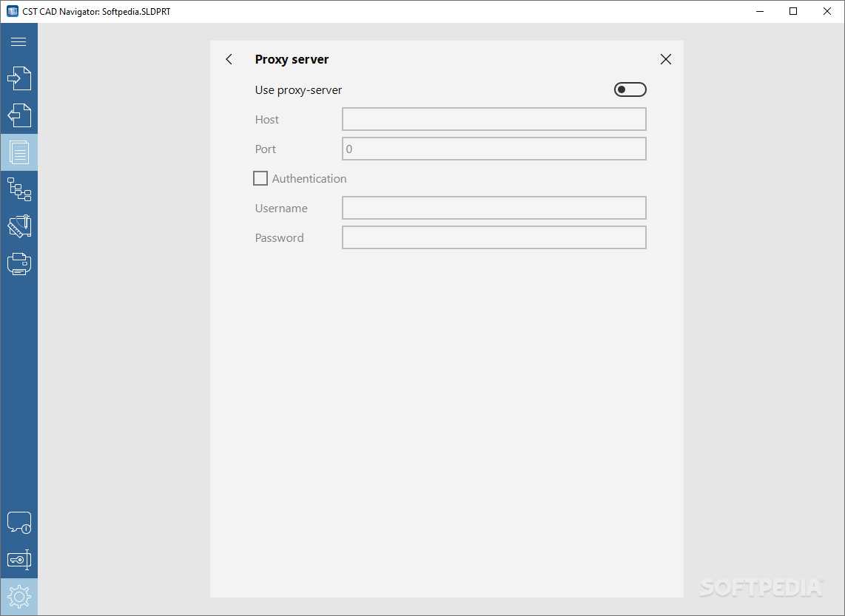Minimize the CST CAD Navigator window

(x=760, y=11)
